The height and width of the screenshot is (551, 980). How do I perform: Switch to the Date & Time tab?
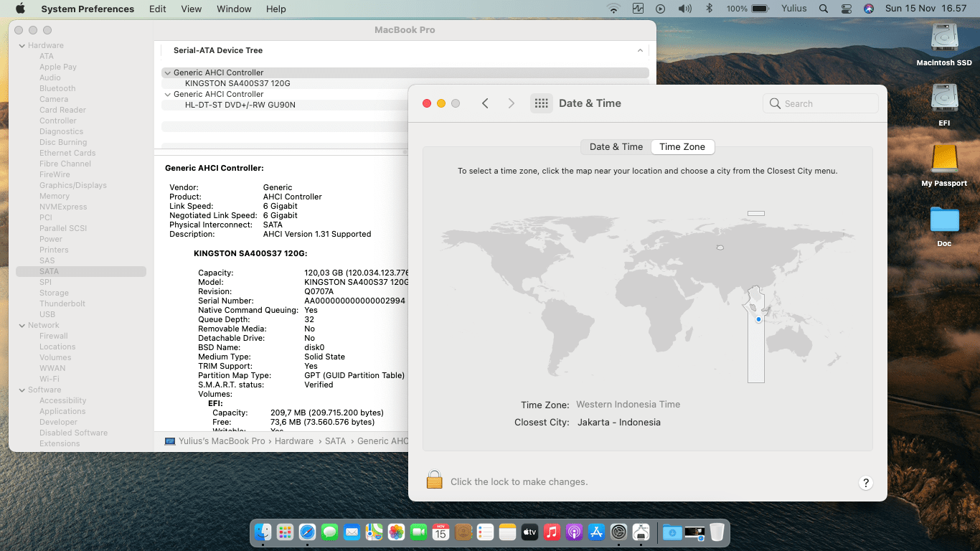[616, 147]
